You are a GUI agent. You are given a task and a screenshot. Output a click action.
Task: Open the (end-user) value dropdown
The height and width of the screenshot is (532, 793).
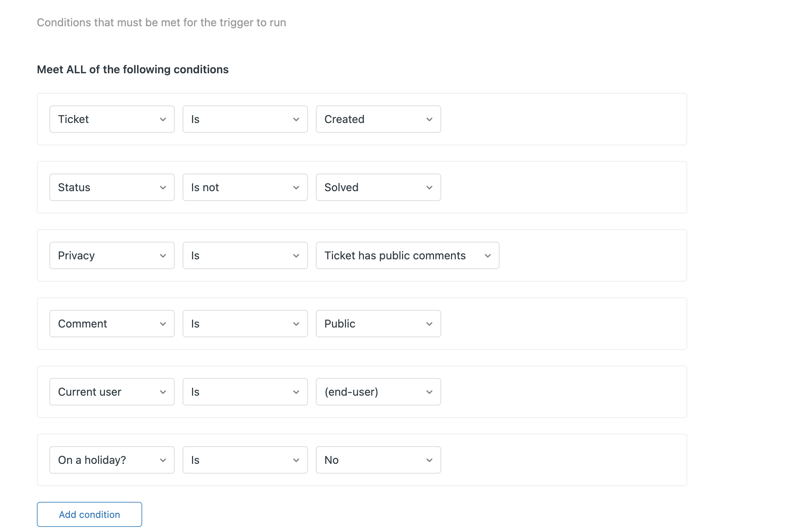click(378, 392)
